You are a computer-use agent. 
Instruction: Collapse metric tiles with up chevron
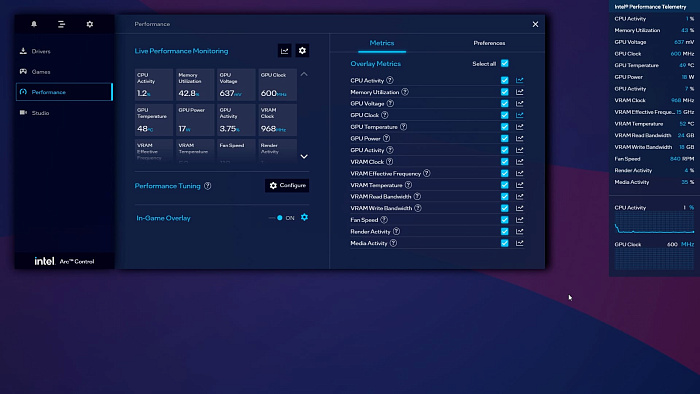click(304, 74)
